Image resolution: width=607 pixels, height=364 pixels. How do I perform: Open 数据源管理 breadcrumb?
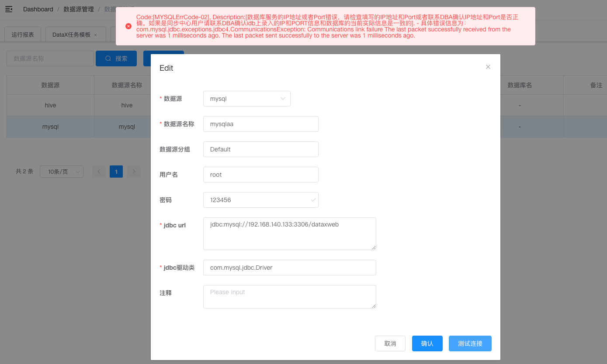pyautogui.click(x=79, y=9)
